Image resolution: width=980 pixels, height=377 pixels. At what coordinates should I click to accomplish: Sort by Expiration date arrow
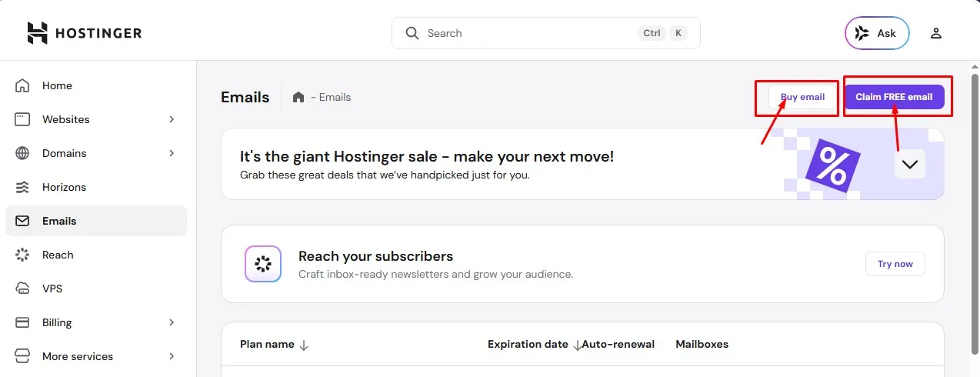[x=577, y=345]
